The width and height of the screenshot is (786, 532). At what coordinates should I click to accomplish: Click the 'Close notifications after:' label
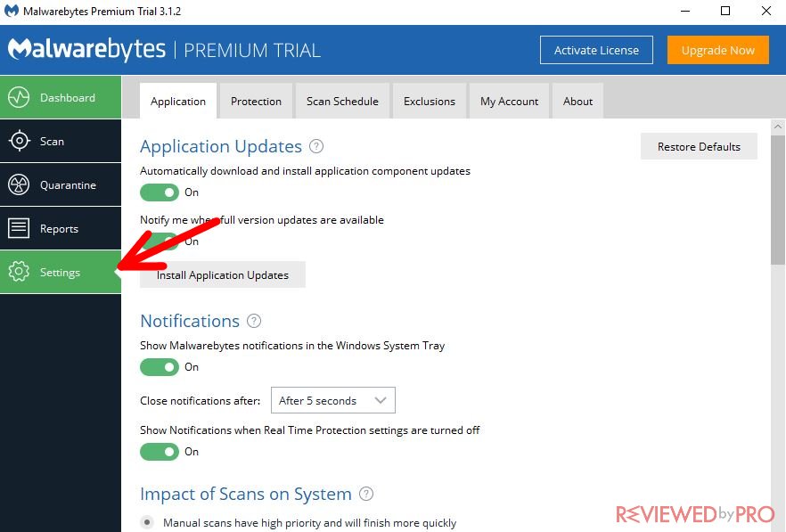pyautogui.click(x=200, y=401)
